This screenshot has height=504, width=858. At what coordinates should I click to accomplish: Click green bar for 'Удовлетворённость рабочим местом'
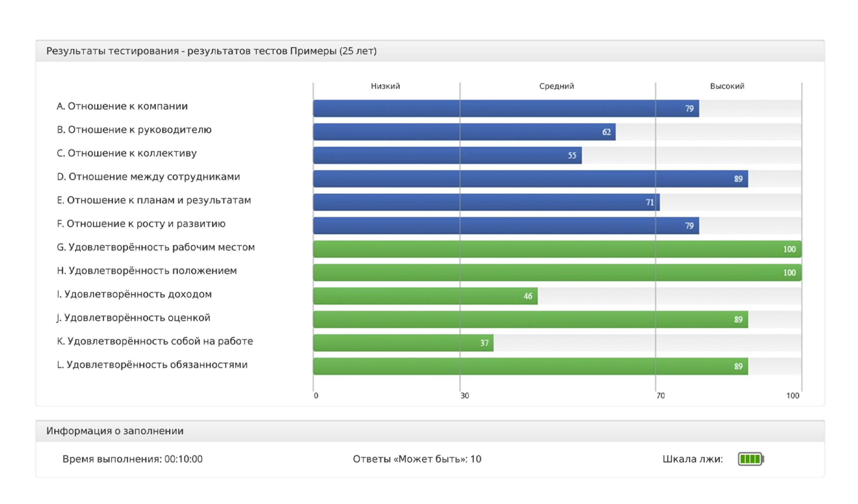pos(557,249)
